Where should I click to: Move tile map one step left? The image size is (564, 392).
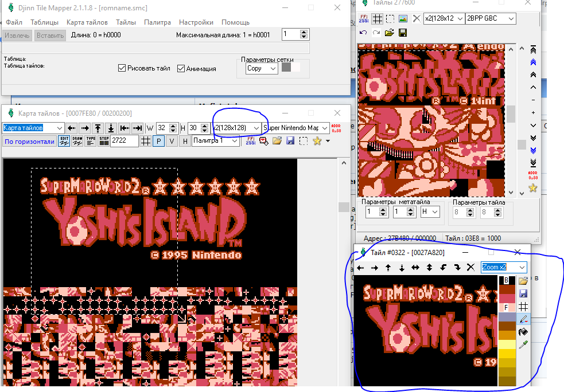72,128
